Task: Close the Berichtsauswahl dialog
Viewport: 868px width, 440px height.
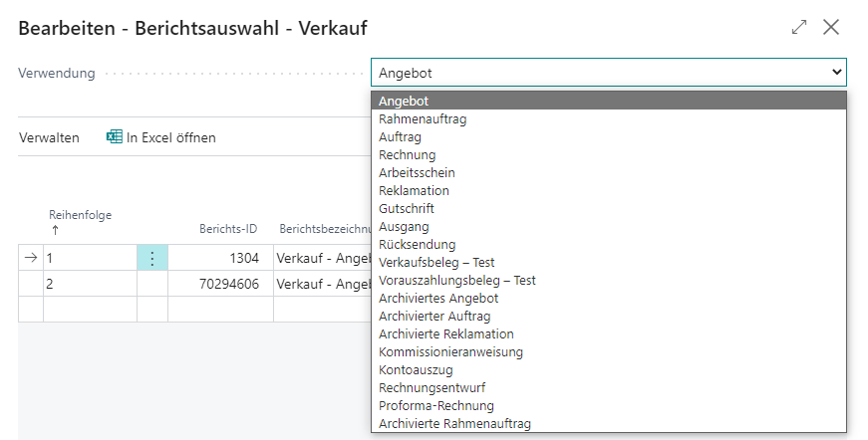Action: [831, 28]
